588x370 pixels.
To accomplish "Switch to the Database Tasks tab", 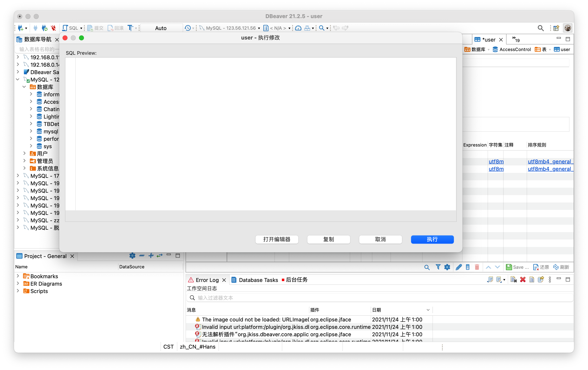I will (x=258, y=280).
